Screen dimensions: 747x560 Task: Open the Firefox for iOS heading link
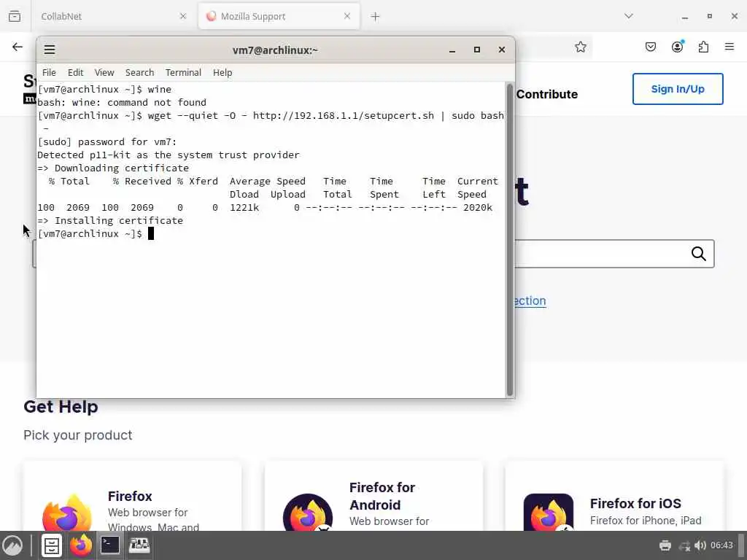coord(635,503)
